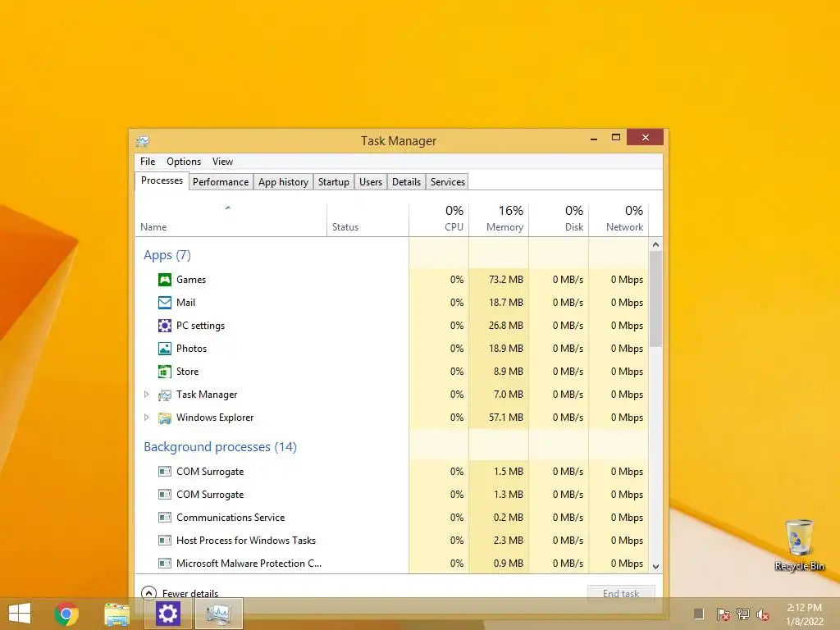Click scrollbar up arrow in process list

pos(655,244)
